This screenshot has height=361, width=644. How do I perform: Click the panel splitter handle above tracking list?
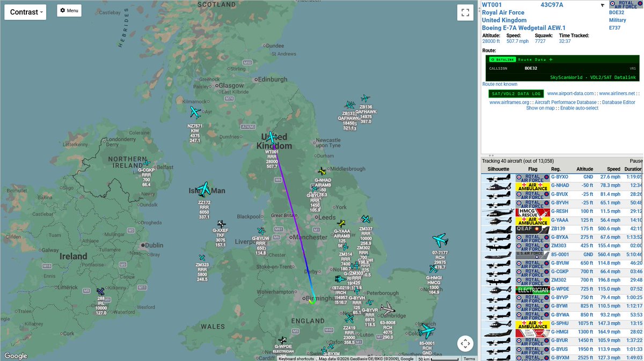492,155
